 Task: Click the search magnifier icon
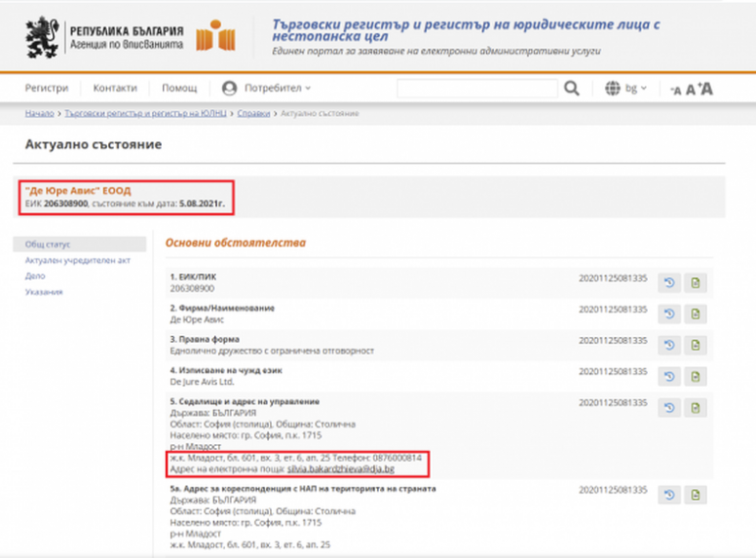tap(572, 88)
